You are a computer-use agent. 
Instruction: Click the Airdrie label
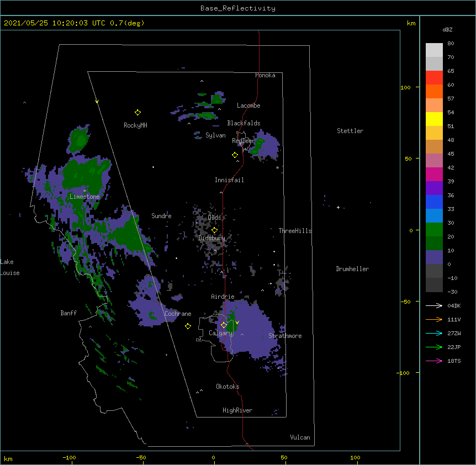coord(223,297)
